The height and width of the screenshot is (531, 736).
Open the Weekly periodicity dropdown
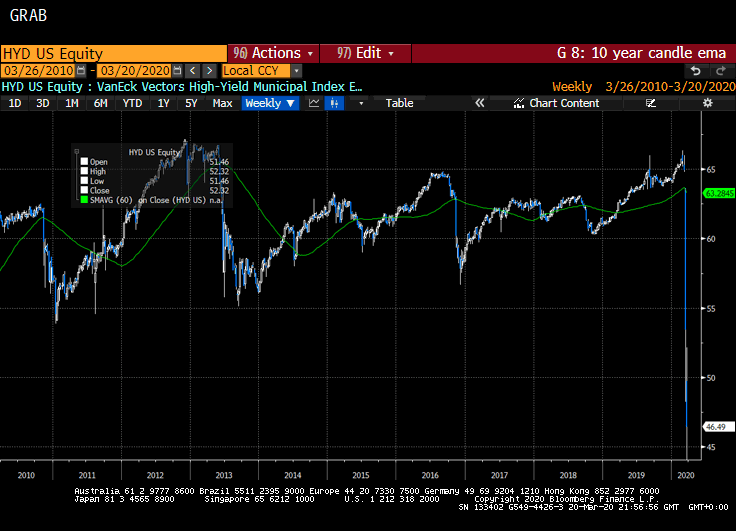click(x=270, y=103)
